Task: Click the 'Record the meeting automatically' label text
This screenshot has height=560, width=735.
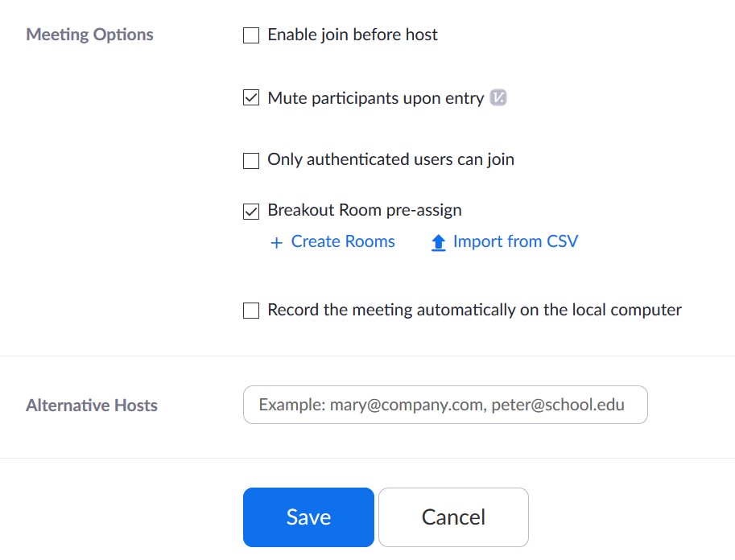Action: click(474, 310)
